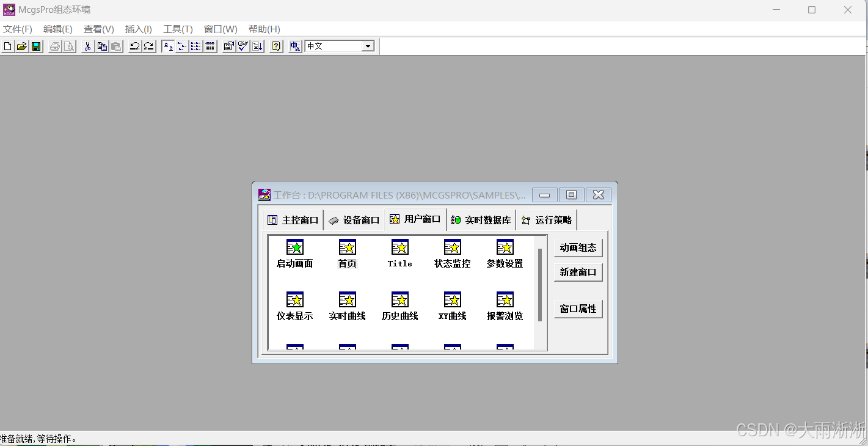868x446 pixels.
Task: Click the Copy toolbar icon
Action: pos(102,46)
